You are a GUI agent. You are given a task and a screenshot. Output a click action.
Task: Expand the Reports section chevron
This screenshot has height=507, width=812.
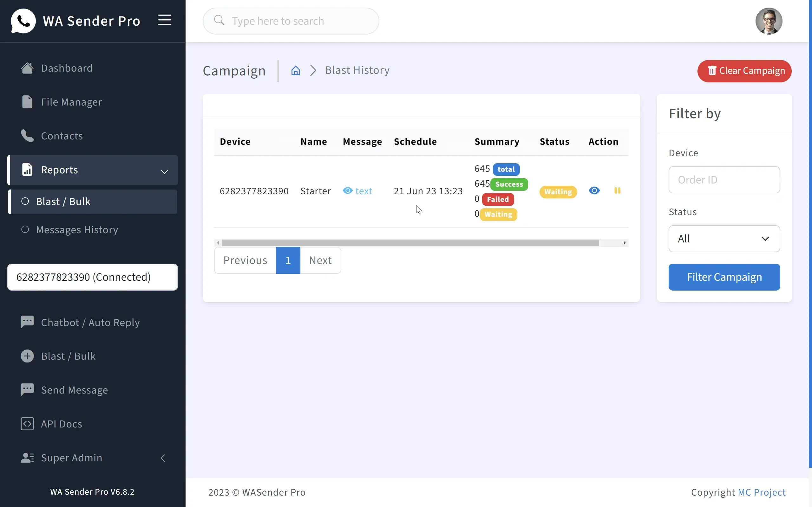[x=164, y=171]
